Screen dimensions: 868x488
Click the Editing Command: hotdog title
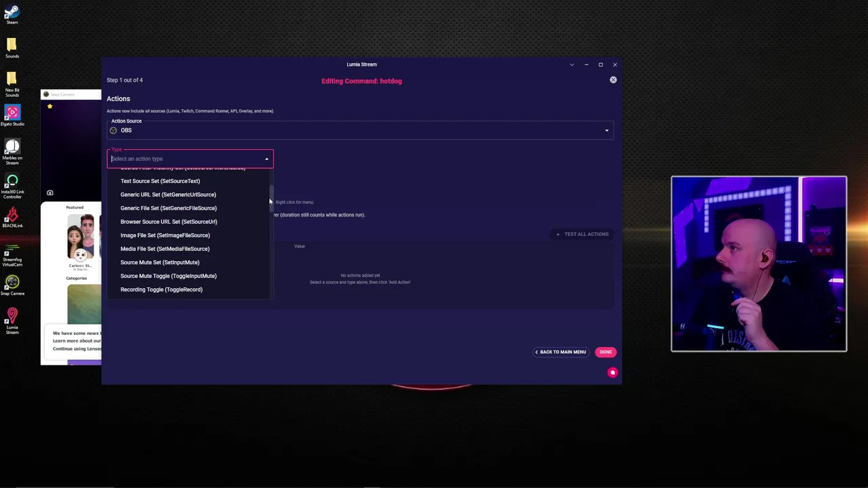(361, 81)
